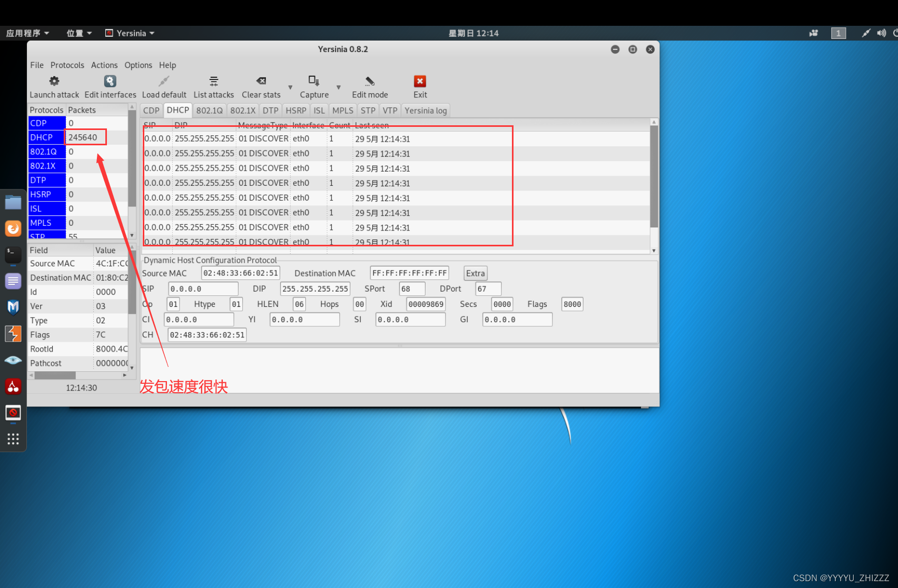Open the 应用程序 applications menu

point(27,33)
